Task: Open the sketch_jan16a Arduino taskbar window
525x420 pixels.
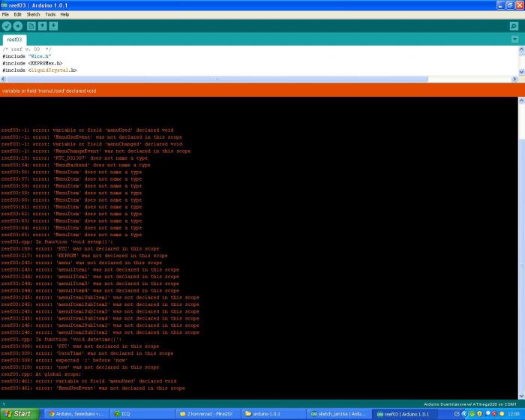Action: (340, 413)
